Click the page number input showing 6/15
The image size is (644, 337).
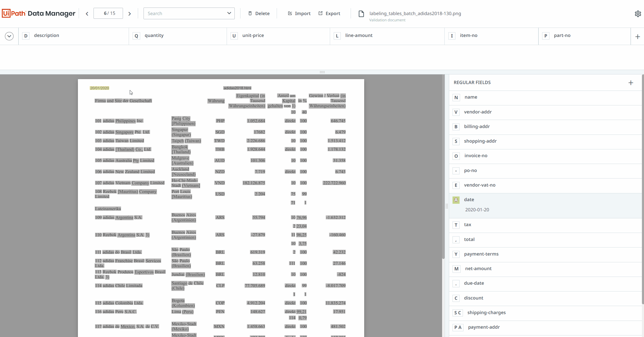tap(108, 13)
